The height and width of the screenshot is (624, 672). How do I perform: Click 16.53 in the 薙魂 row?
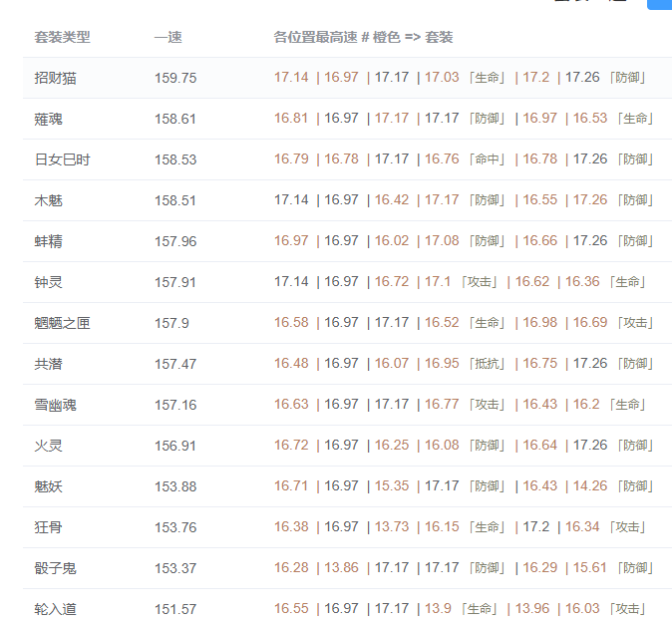coord(590,118)
